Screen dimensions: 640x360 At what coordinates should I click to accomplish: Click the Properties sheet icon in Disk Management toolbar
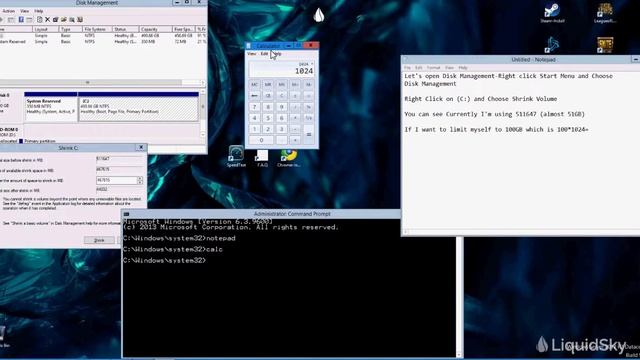40,20
